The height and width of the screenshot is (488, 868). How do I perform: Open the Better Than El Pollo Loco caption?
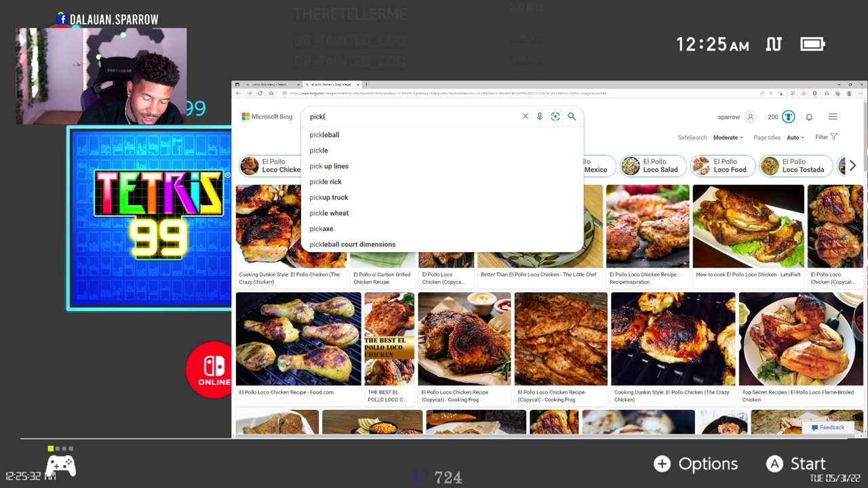click(538, 274)
